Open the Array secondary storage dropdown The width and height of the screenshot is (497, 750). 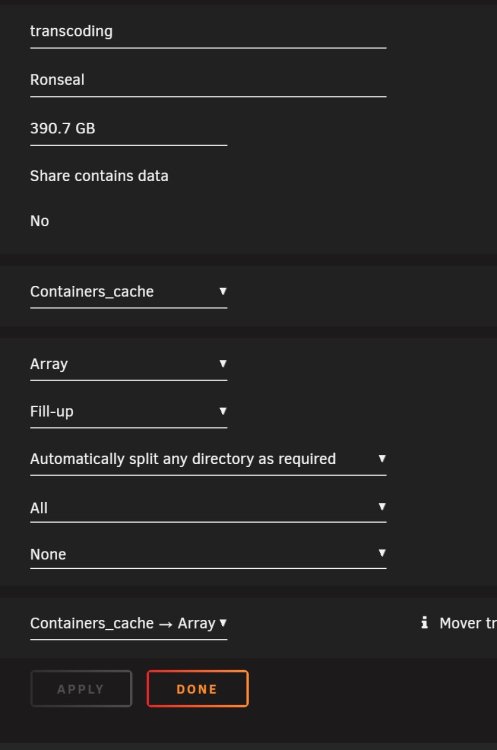pyautogui.click(x=129, y=364)
